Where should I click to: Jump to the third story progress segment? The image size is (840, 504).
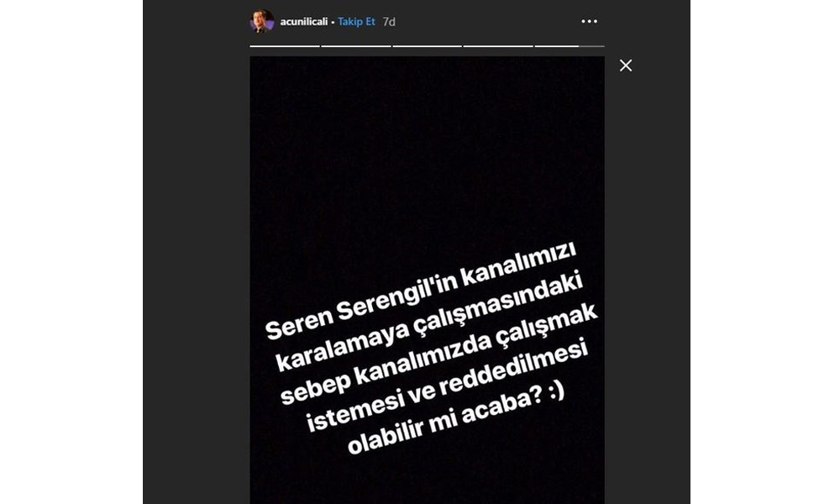pyautogui.click(x=427, y=46)
